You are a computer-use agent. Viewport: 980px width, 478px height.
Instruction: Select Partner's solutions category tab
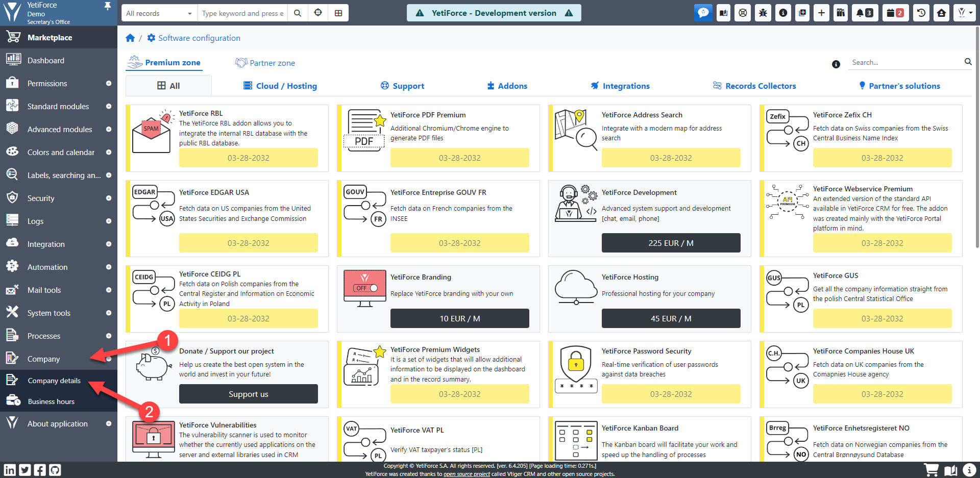pos(899,86)
